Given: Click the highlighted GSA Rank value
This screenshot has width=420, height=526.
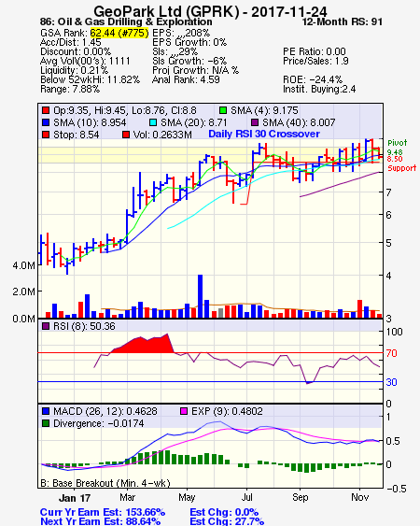Looking at the screenshot, I should pos(119,33).
